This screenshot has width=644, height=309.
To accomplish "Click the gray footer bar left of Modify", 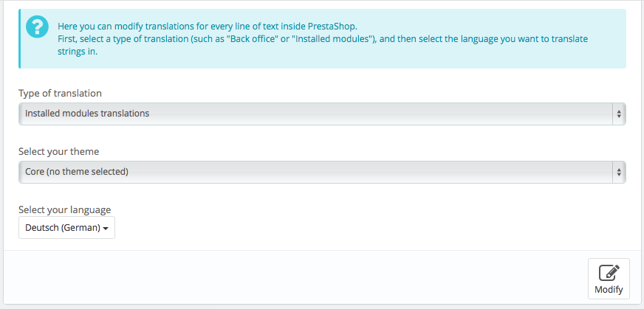I will coord(295,277).
